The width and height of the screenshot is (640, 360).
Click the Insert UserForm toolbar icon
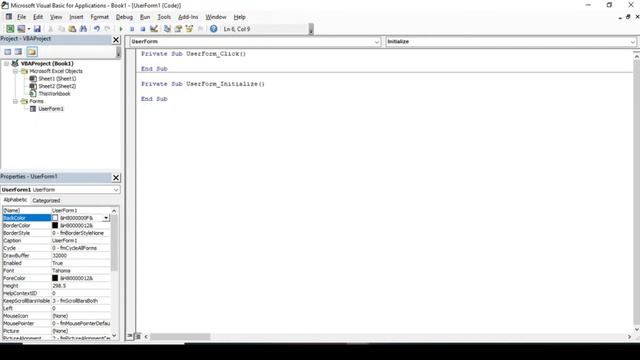click(x=21, y=29)
